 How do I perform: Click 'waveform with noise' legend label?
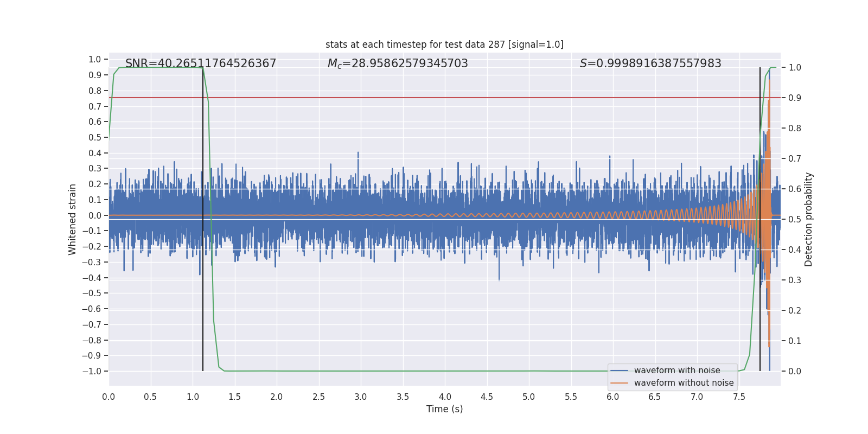click(677, 371)
